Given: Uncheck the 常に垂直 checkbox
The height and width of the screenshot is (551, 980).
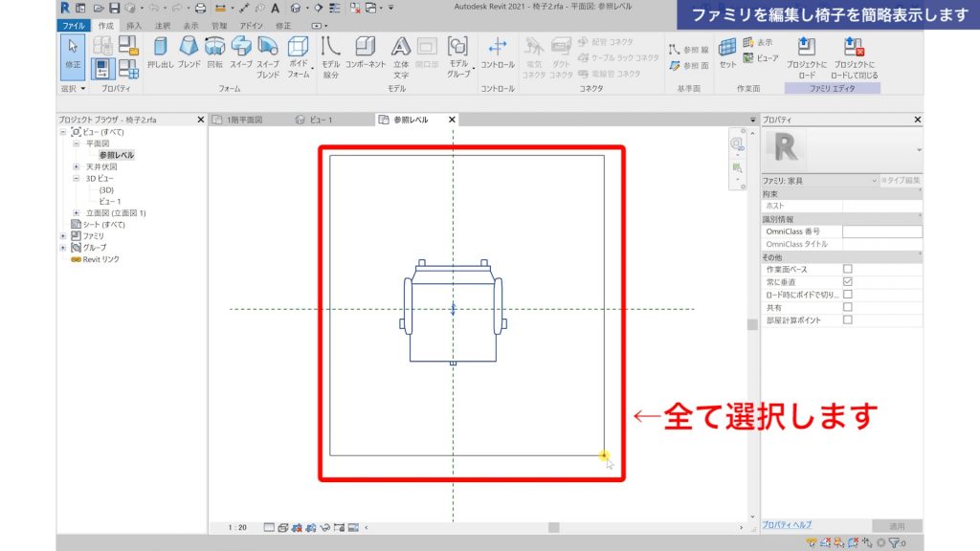Looking at the screenshot, I should pos(847,281).
